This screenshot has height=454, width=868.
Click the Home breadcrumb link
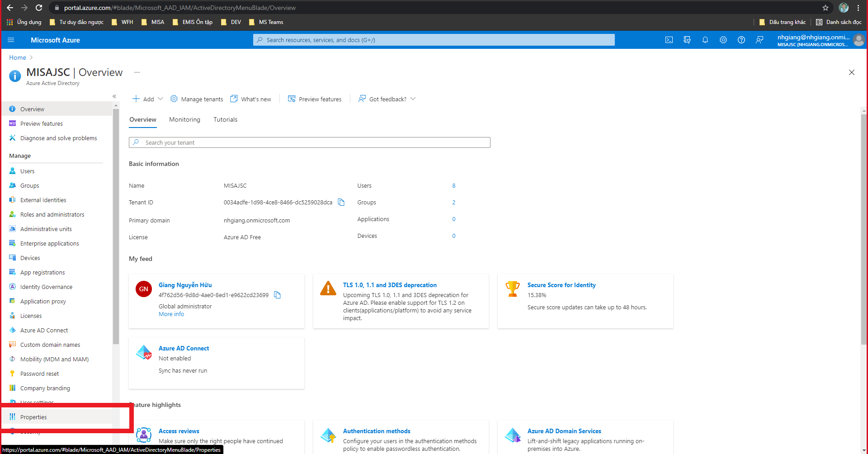[18, 57]
